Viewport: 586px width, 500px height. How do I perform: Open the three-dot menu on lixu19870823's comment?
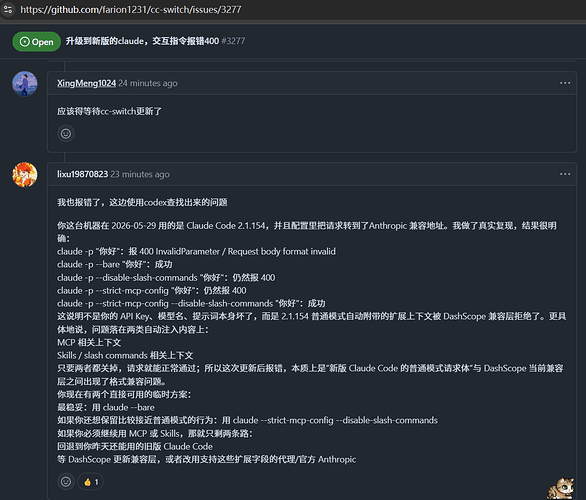click(x=565, y=174)
